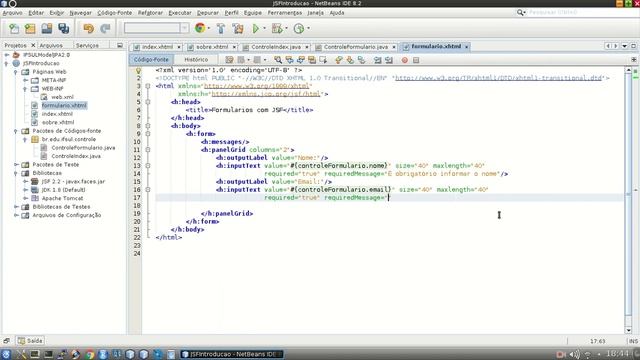
Task: Click the Redo arrow icon
Action: (105, 29)
